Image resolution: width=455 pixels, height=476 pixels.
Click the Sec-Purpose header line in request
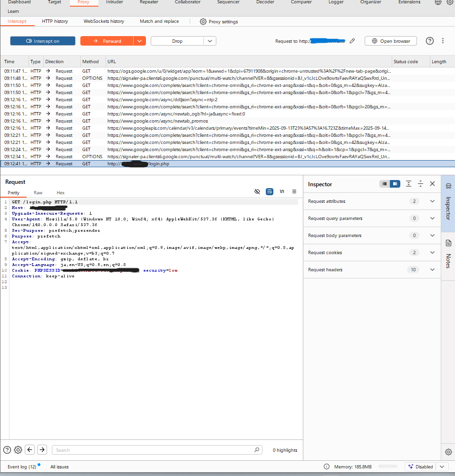56,230
